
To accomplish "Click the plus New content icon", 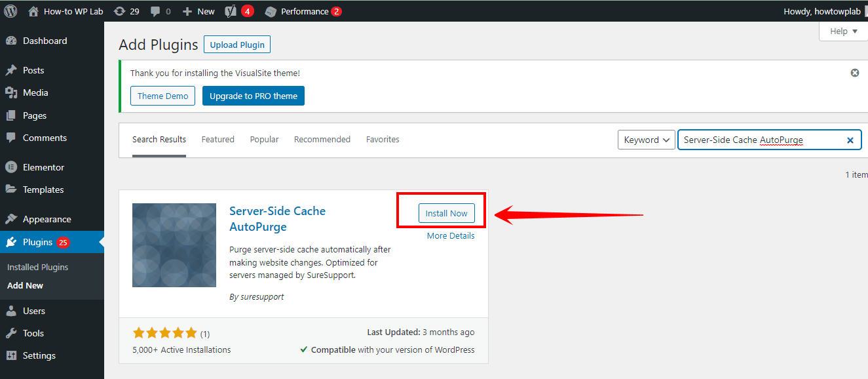I will pyautogui.click(x=187, y=11).
